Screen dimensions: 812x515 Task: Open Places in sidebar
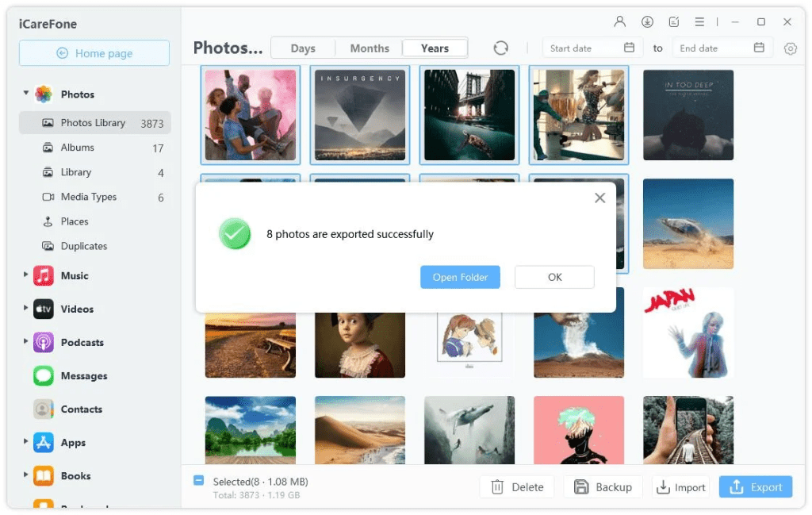95,221
